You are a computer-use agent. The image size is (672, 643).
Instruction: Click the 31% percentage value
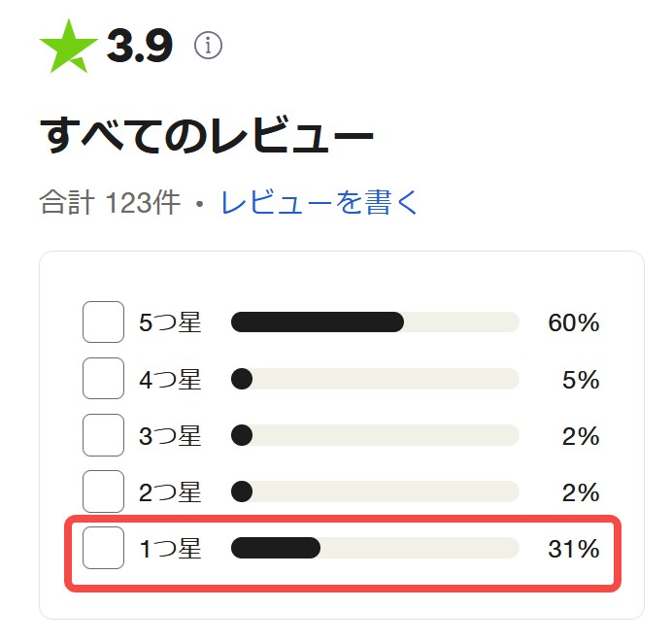[x=574, y=549]
